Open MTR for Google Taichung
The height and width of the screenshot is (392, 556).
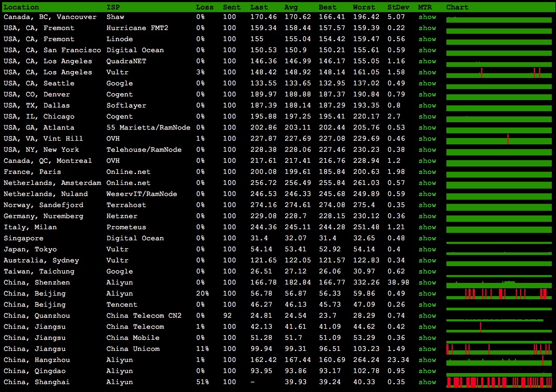pos(427,271)
